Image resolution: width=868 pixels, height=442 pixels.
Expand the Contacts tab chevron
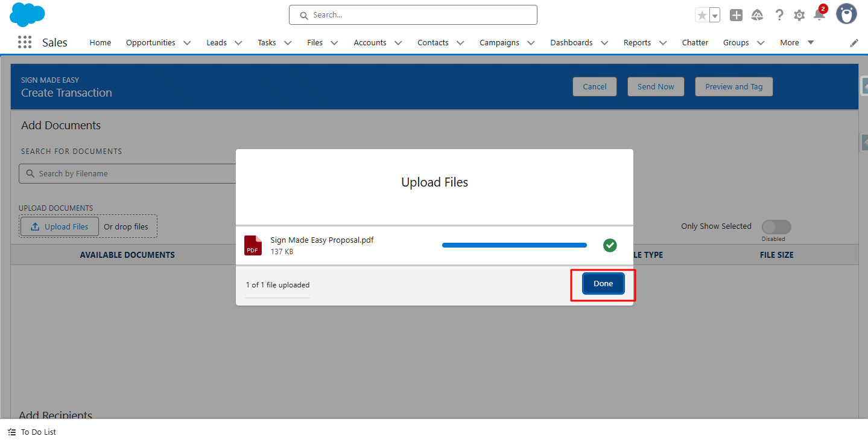coord(460,43)
